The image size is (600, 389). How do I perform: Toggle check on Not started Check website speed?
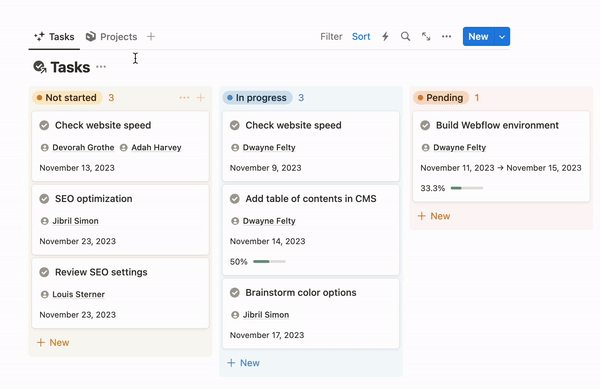44,125
